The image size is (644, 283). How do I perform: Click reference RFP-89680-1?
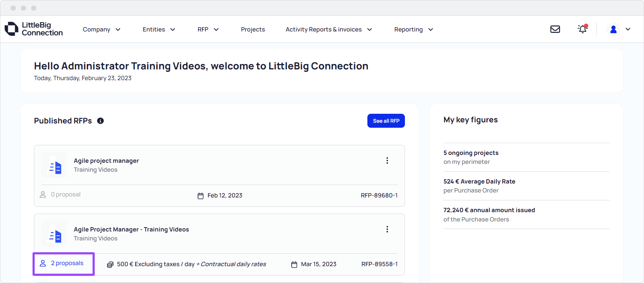pyautogui.click(x=379, y=196)
